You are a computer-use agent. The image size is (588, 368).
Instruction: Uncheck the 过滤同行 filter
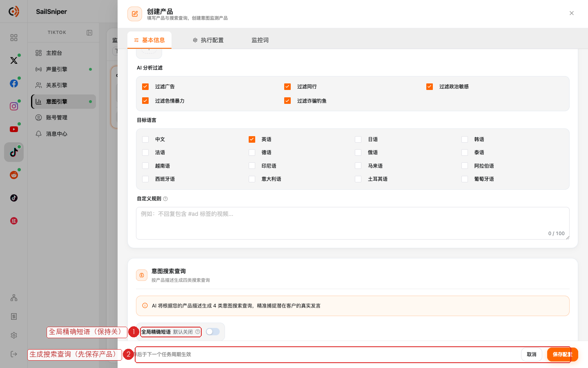tap(287, 87)
